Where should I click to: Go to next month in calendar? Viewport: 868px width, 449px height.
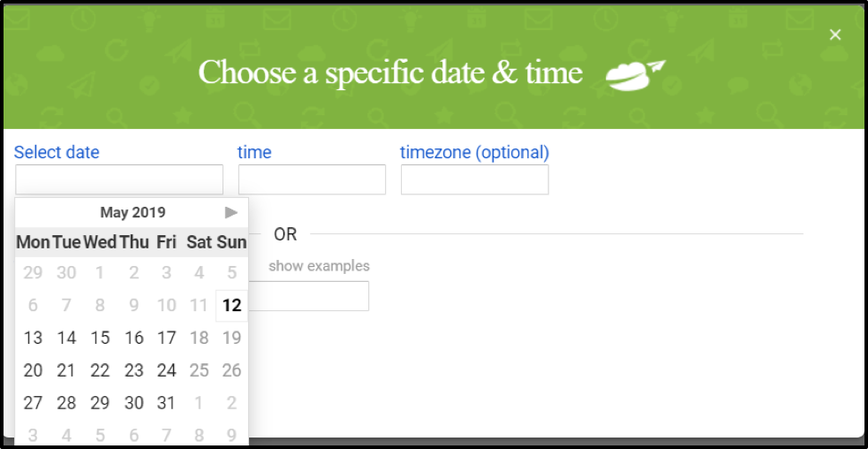click(231, 212)
